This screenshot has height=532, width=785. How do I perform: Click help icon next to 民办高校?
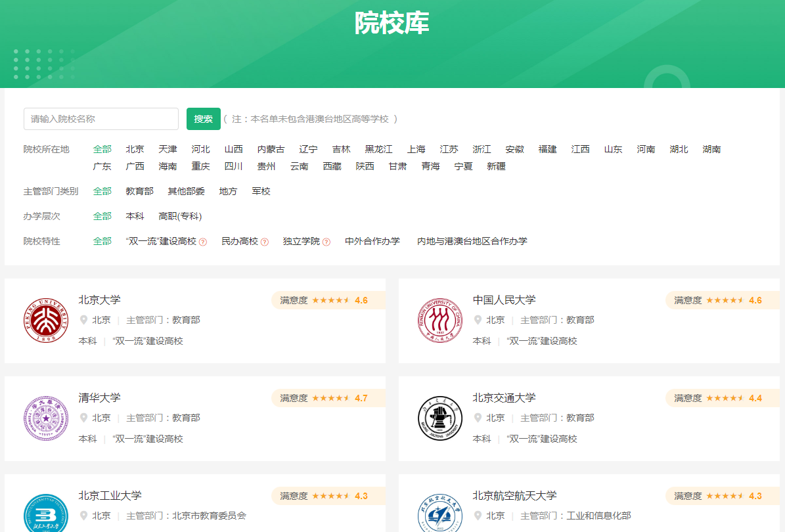pos(265,242)
